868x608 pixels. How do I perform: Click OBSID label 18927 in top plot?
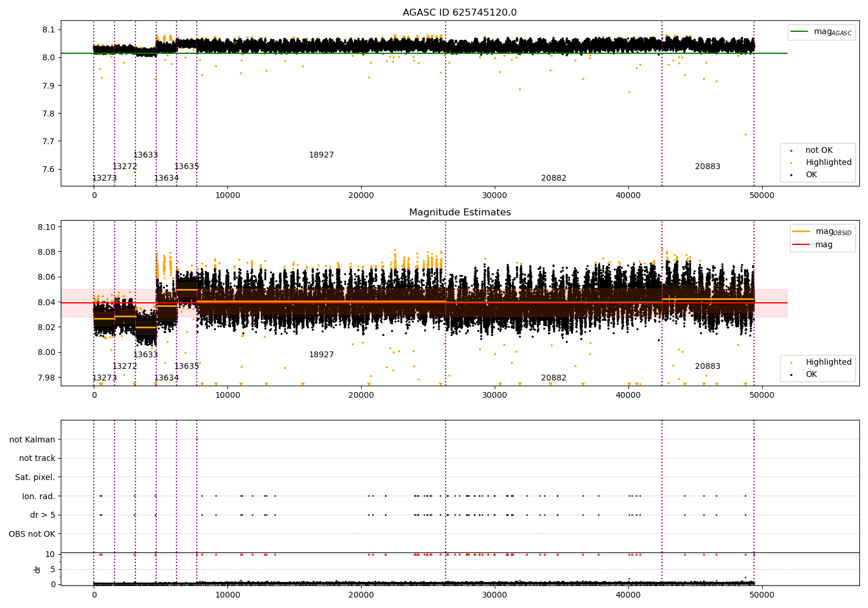click(x=322, y=155)
